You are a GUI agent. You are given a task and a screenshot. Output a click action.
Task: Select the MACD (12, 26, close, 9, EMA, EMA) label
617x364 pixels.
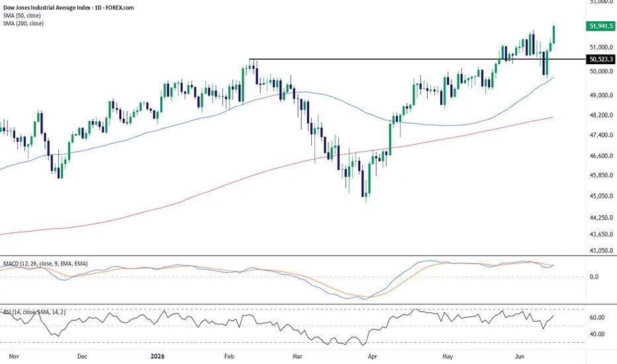coord(46,263)
